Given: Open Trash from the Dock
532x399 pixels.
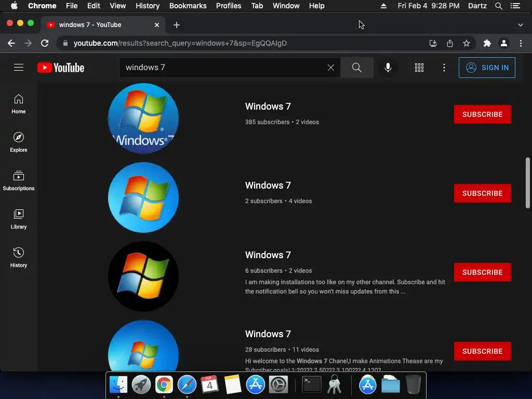Looking at the screenshot, I should (413, 384).
